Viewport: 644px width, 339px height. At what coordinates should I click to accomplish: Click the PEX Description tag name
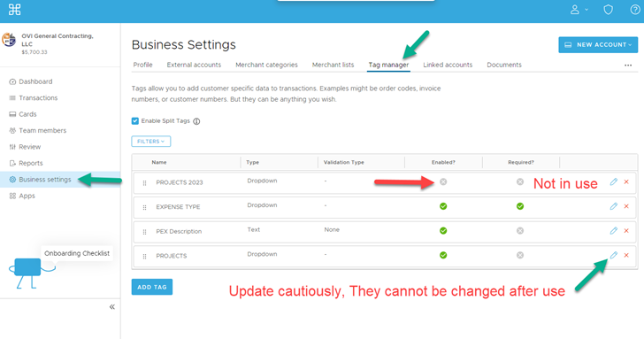point(179,231)
